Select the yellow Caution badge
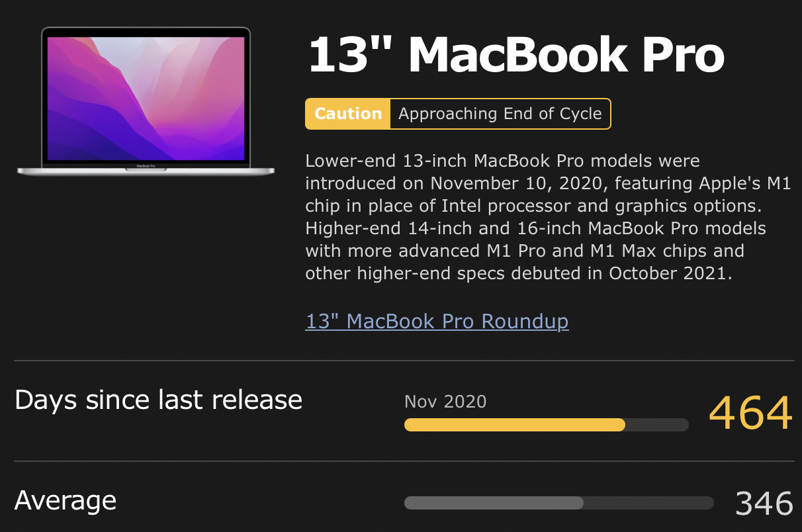802x532 pixels. pos(348,114)
